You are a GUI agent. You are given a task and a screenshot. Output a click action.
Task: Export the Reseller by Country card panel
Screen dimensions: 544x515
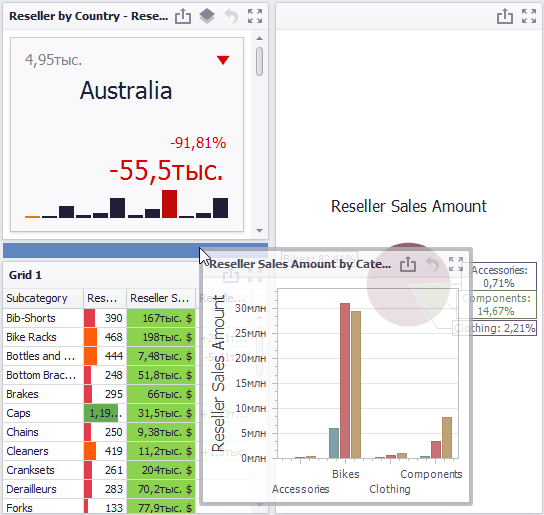click(x=183, y=16)
